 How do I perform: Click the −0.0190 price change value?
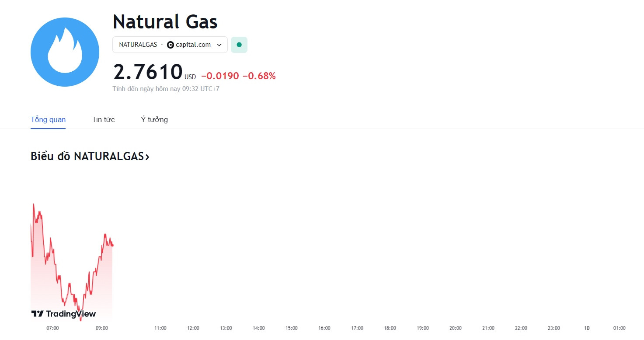point(220,76)
